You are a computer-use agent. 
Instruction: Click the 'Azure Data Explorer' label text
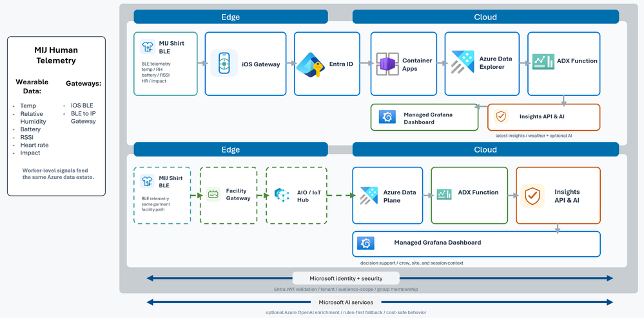click(x=496, y=63)
